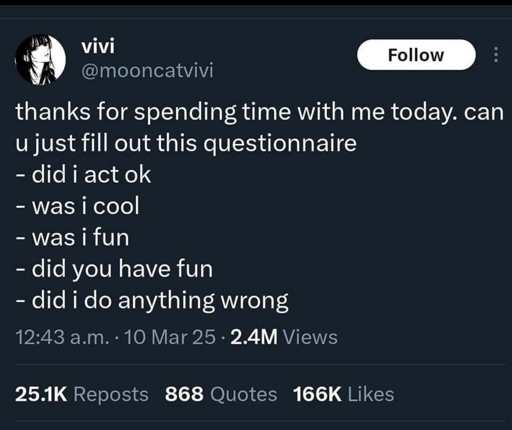Click the 'Likes' label

[371, 394]
